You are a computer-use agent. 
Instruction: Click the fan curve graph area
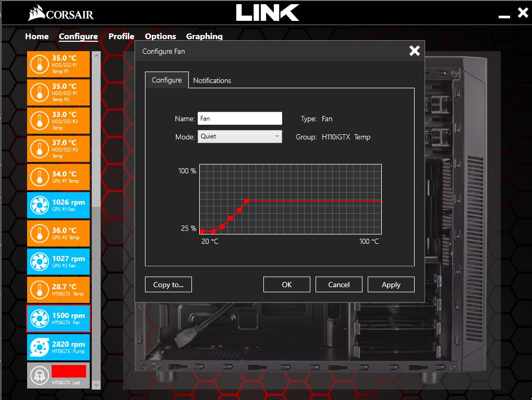[291, 199]
